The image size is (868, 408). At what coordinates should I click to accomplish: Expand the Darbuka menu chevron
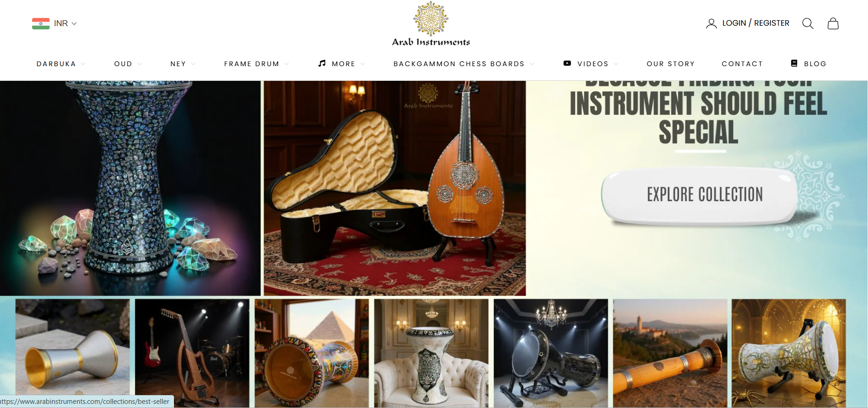point(83,64)
